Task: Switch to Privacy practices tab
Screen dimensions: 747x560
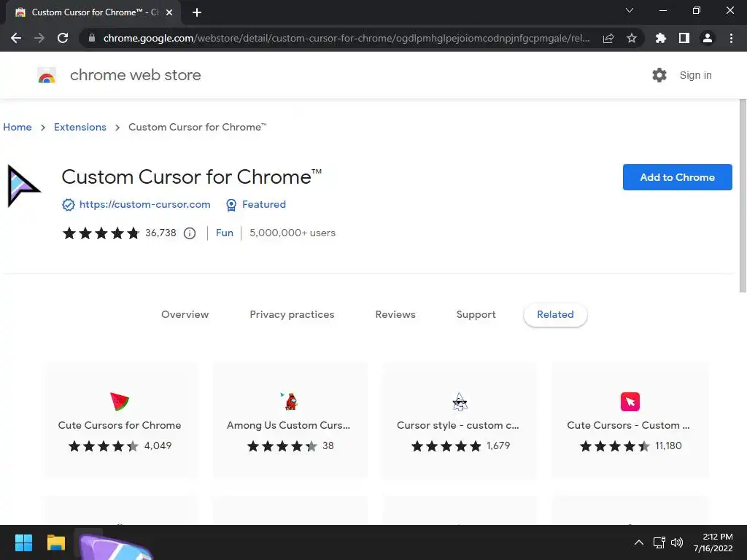Action: pyautogui.click(x=292, y=315)
